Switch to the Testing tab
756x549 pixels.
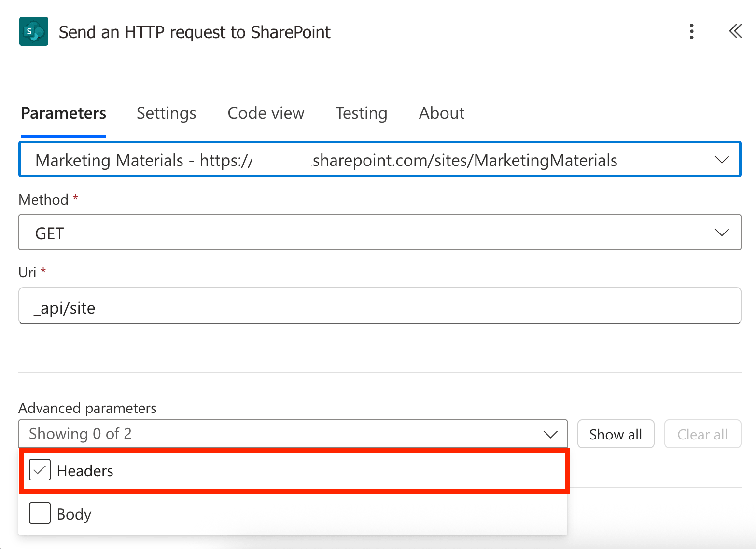pos(362,113)
